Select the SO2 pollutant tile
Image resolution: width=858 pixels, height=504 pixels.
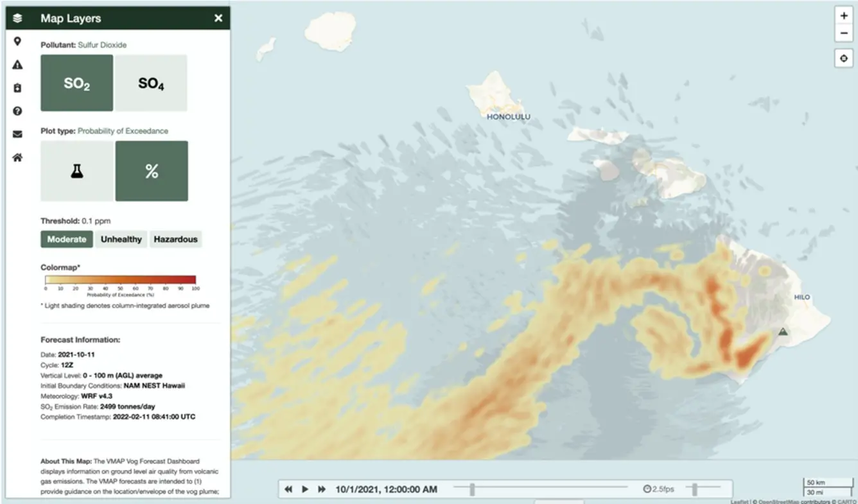click(x=76, y=83)
